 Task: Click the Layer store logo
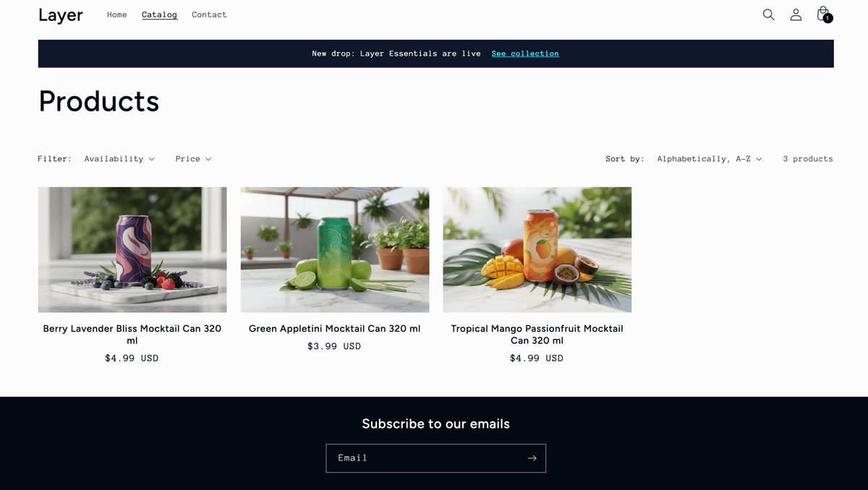(61, 14)
